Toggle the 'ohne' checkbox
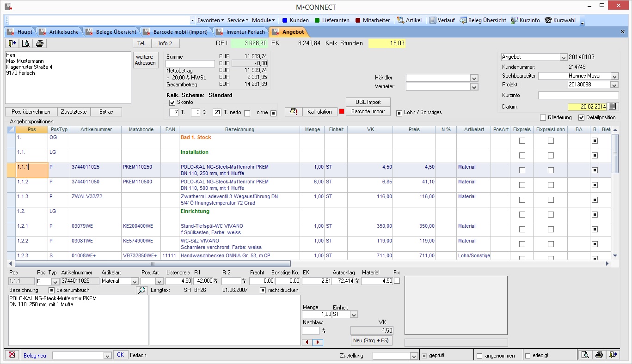The height and width of the screenshot is (364, 632). [273, 113]
